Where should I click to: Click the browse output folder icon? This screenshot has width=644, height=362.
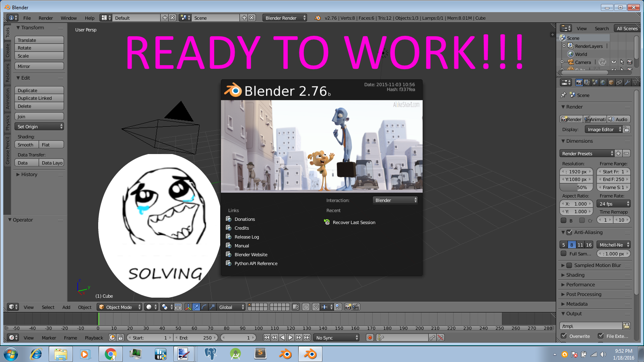[626, 326]
